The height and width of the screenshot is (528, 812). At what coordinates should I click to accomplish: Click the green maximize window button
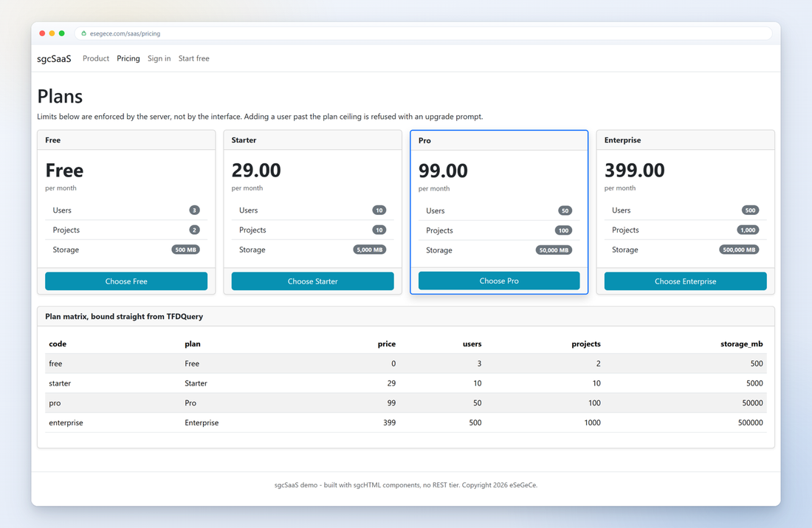tap(61, 33)
